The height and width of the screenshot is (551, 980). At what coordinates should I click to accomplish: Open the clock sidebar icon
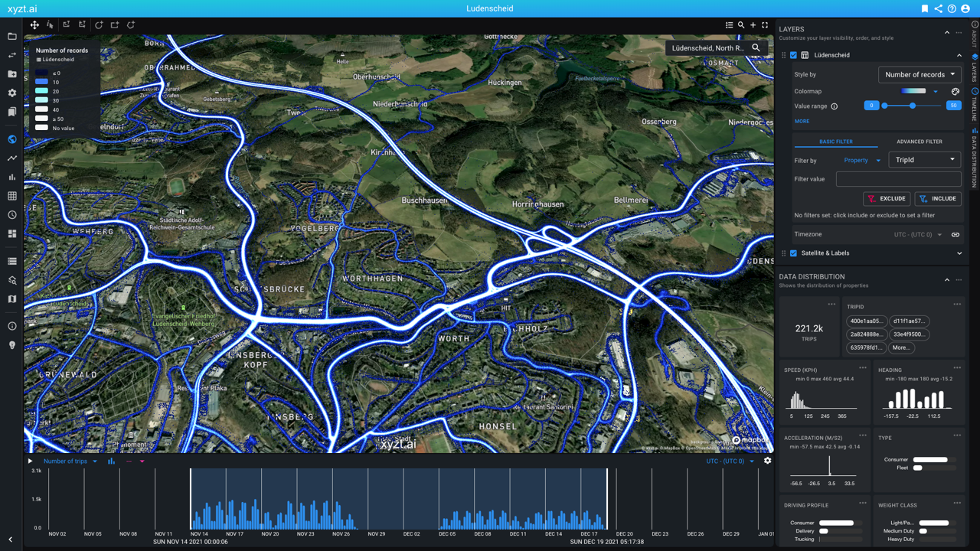(11, 215)
